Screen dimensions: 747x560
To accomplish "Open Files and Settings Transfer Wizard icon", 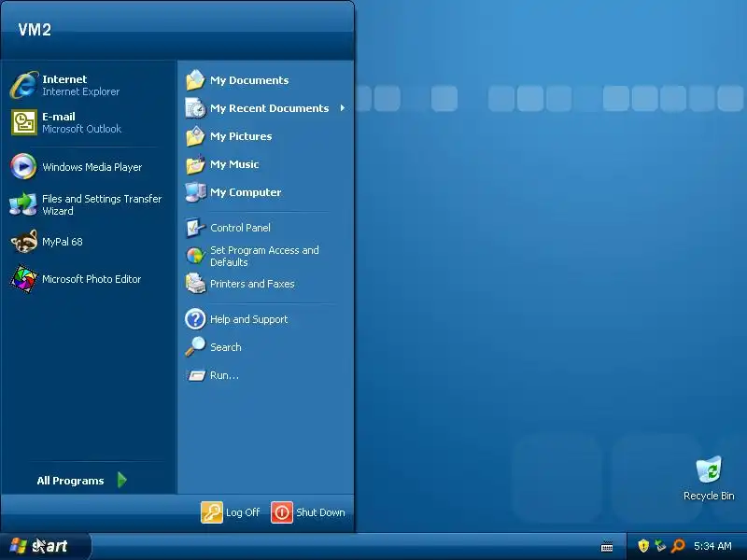I will point(23,204).
